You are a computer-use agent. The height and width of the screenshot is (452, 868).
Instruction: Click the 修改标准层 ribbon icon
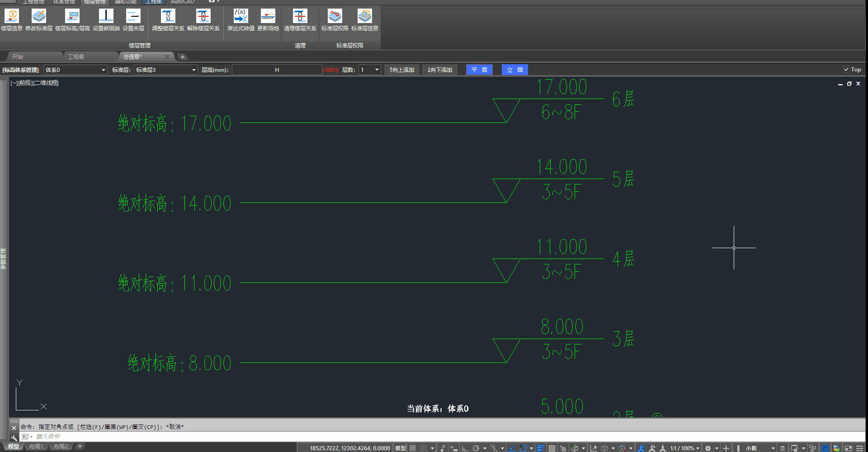[39, 20]
